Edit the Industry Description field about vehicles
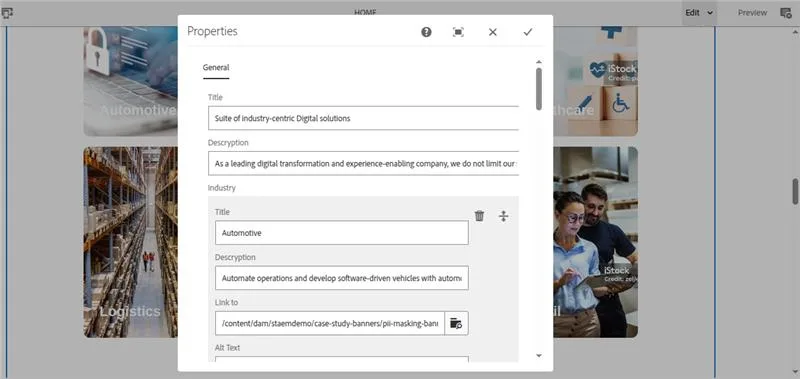 [x=342, y=278]
